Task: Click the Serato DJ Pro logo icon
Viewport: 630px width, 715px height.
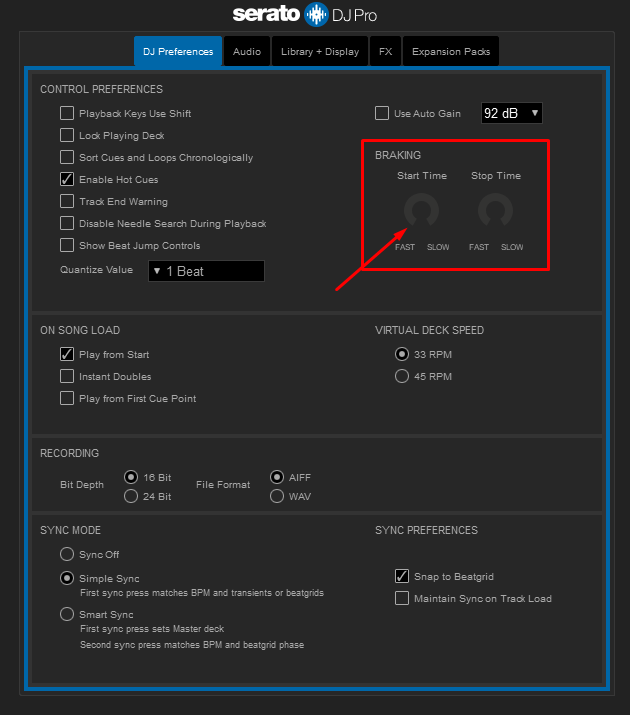Action: pos(316,15)
